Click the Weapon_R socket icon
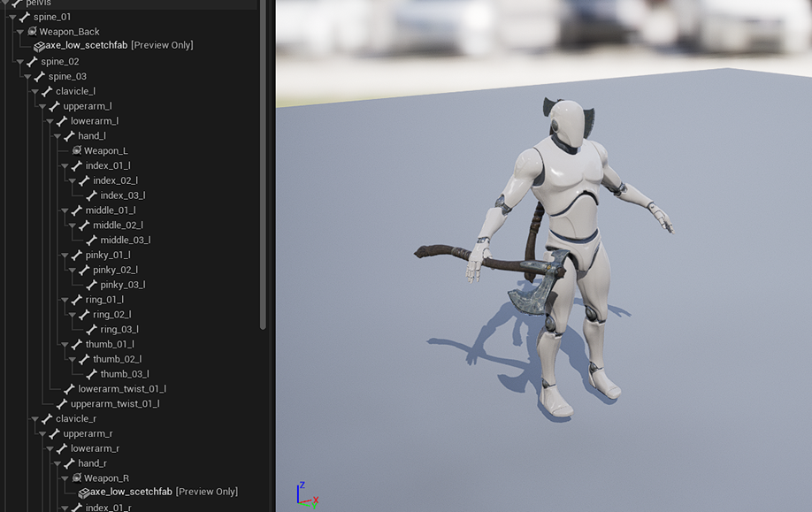The image size is (812, 512). pos(77,478)
